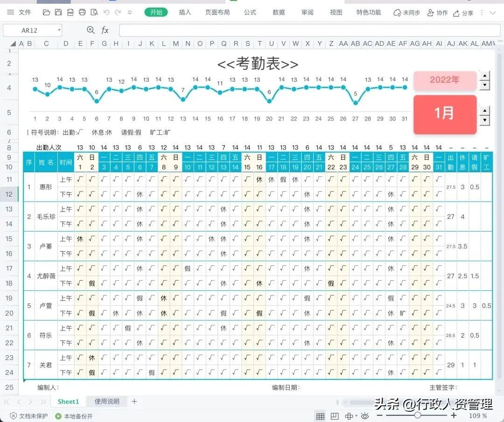Switch to page break preview view
Image resolution: width=504 pixels, height=422 pixels.
[x=335, y=415]
